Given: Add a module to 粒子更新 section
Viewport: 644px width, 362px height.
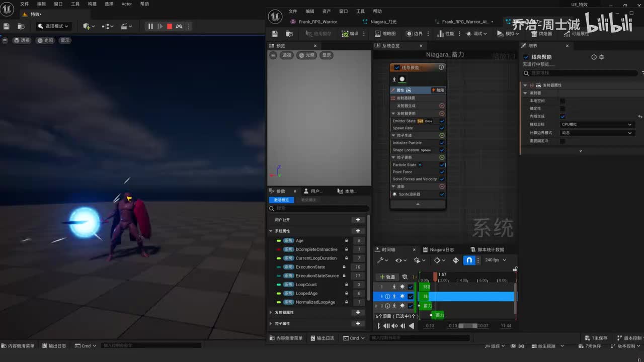Looking at the screenshot, I should (x=442, y=157).
